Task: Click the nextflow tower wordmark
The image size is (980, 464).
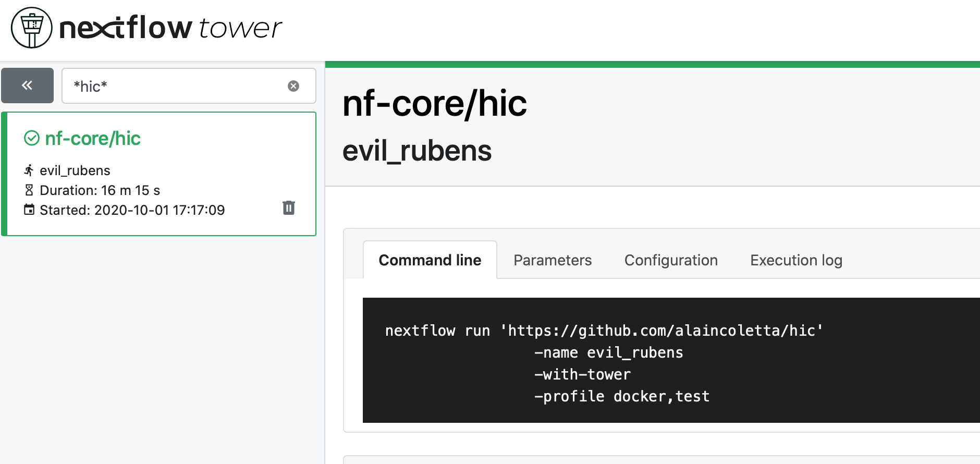Action: (170, 28)
